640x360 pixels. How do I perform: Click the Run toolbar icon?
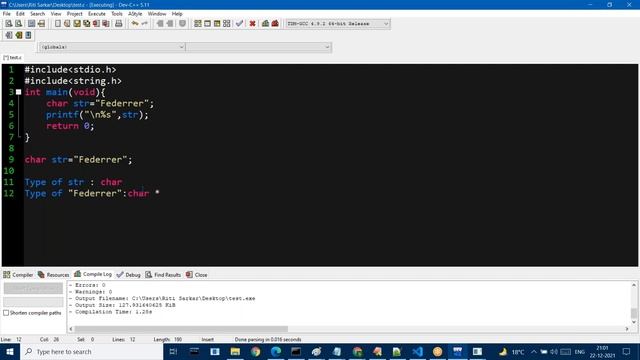point(207,24)
